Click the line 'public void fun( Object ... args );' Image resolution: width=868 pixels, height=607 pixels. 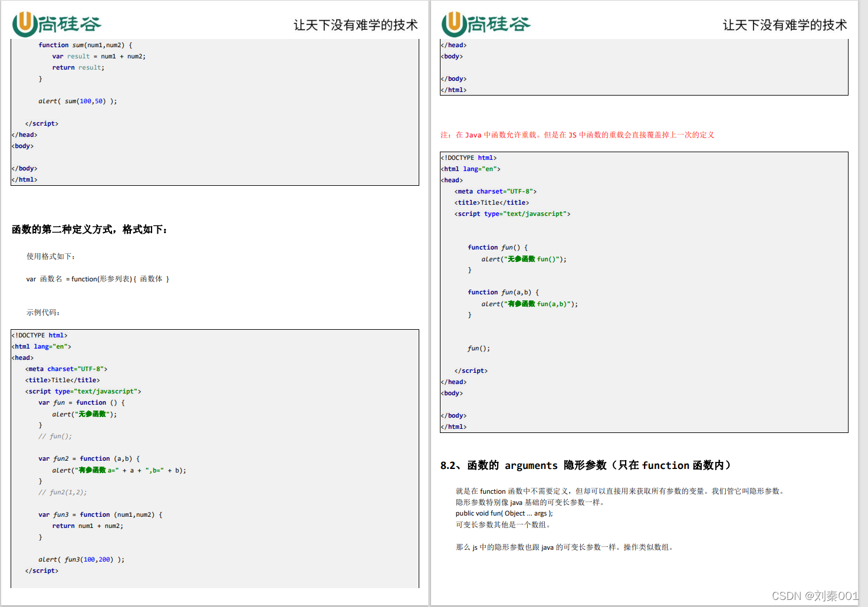tap(504, 513)
